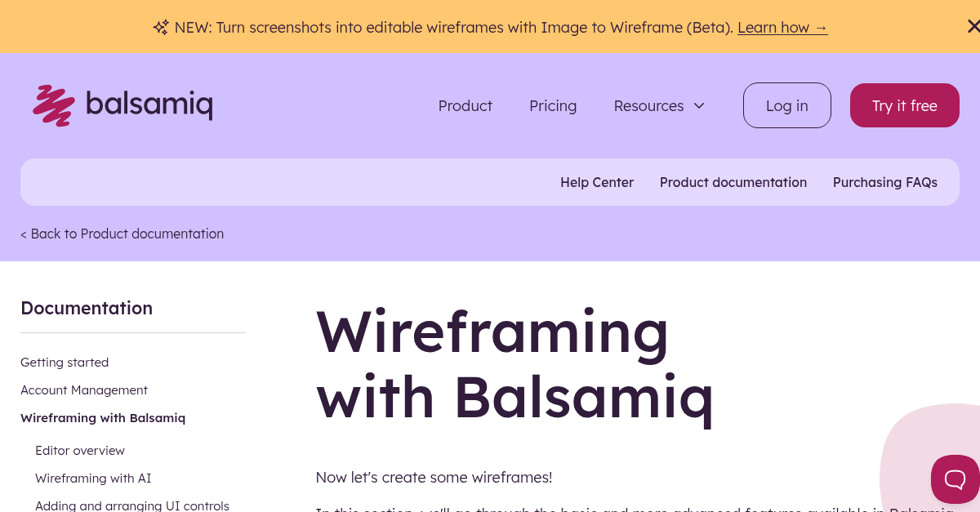
Task: Open the "Learn how" link about Image to Wireframe
Action: coord(782,27)
